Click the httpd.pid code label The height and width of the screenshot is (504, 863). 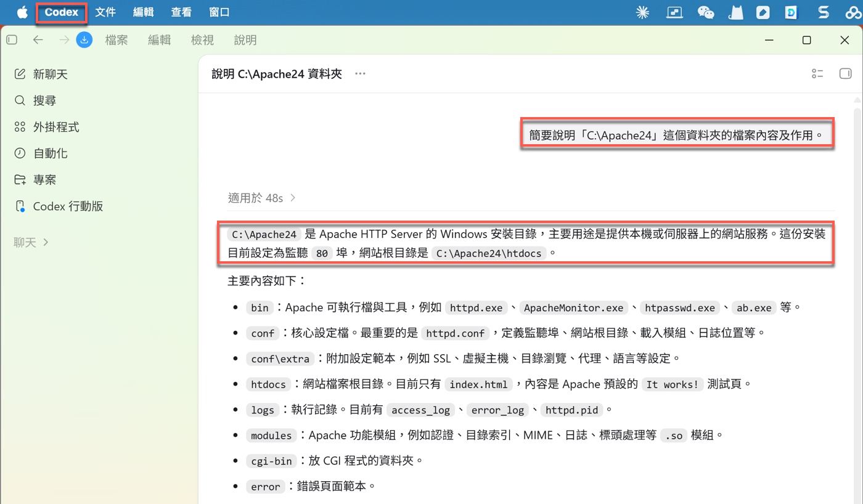pyautogui.click(x=571, y=410)
